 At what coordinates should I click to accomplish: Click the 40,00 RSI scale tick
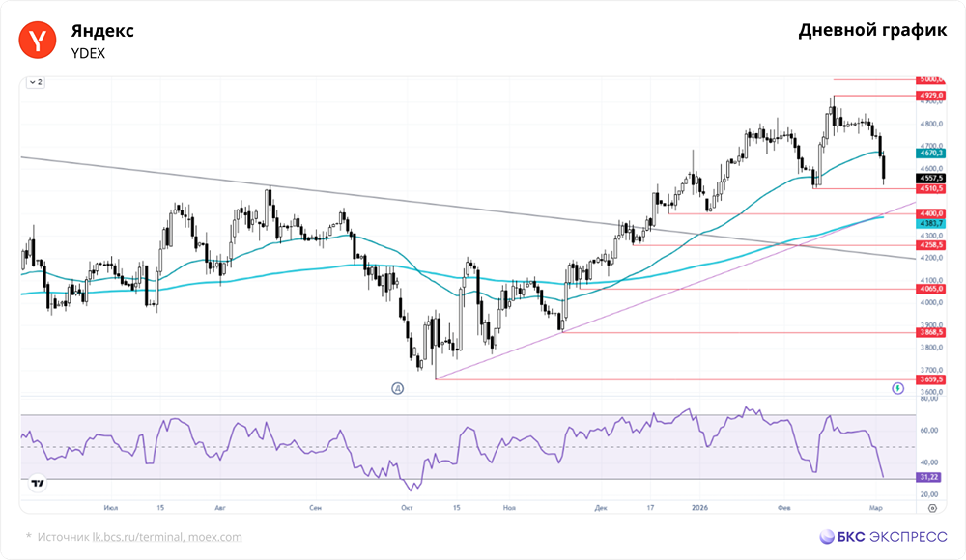click(929, 462)
